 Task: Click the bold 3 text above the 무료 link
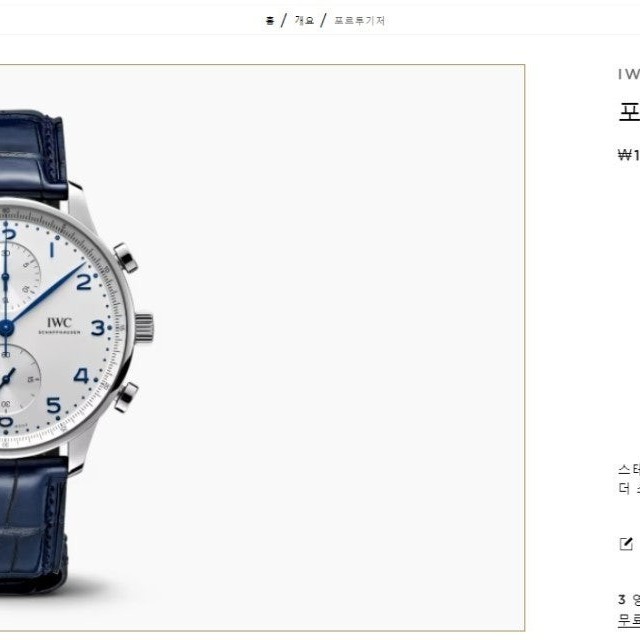coord(622,600)
